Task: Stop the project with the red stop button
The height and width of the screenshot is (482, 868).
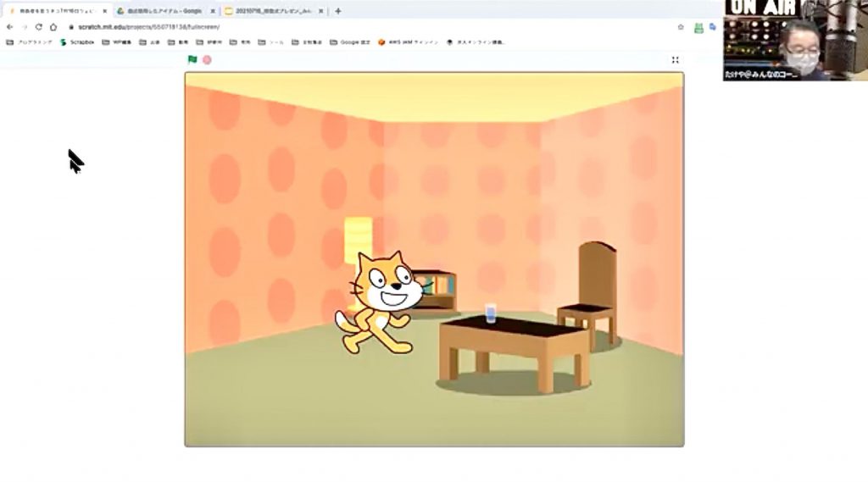Action: (207, 60)
